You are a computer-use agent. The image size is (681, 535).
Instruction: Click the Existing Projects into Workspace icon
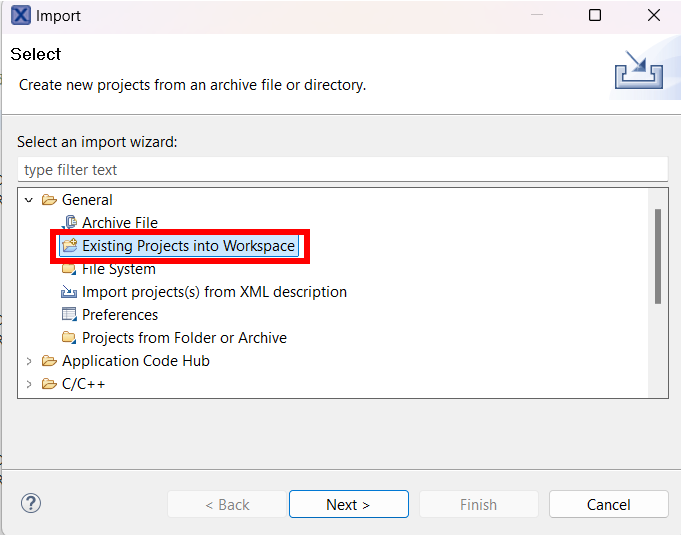[69, 246]
